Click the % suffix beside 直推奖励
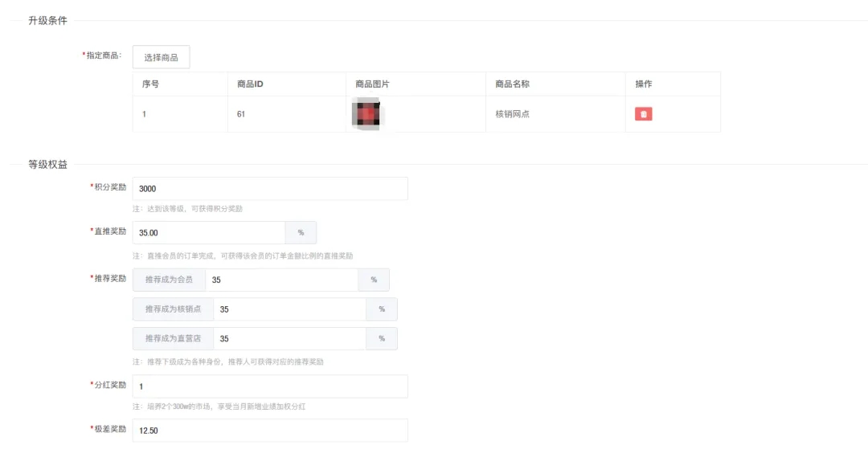Image resolution: width=868 pixels, height=466 pixels. pos(301,233)
